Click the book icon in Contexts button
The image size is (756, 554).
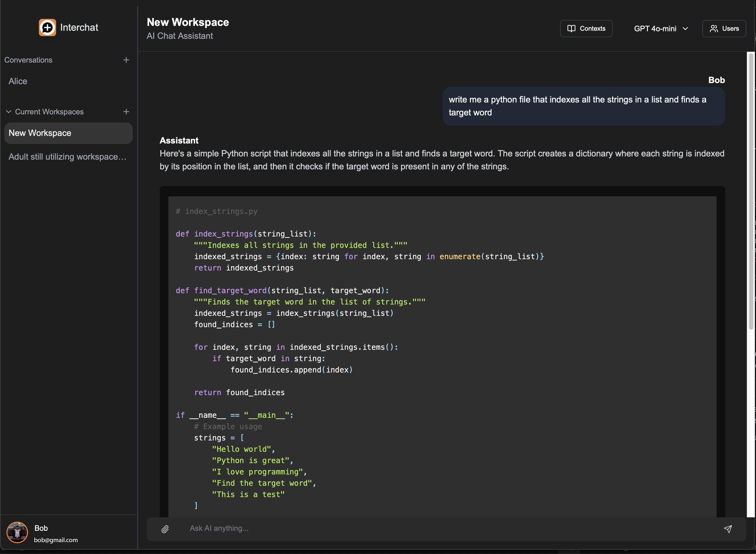(x=571, y=29)
